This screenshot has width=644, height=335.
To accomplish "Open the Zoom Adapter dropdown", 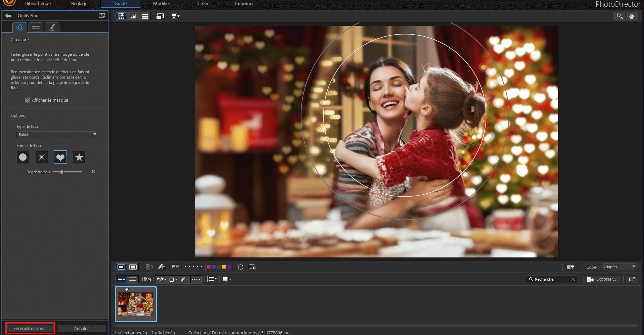I will click(x=619, y=267).
